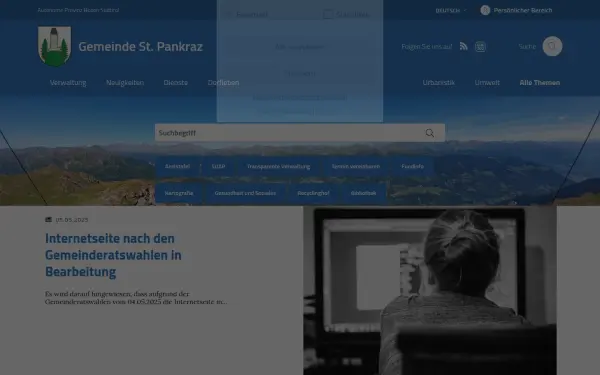Click the news photo of woman at computer
Screen dimensions: 600x375
(430, 290)
